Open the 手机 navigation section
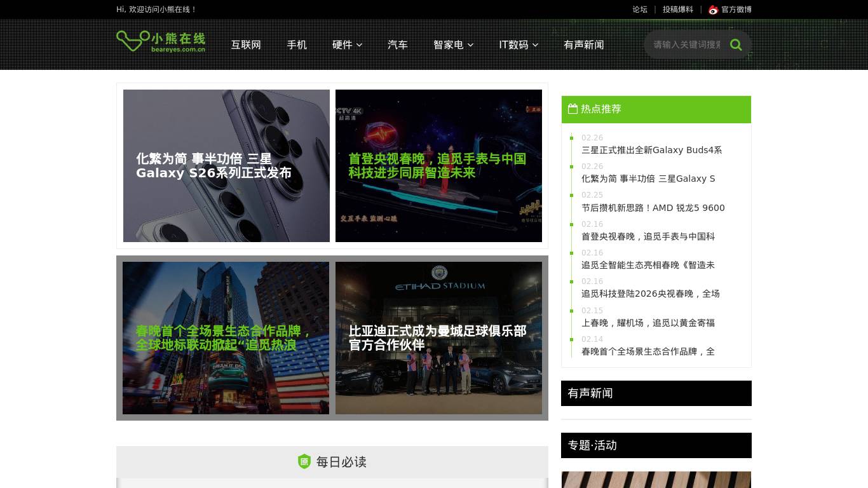868x488 pixels. [x=297, y=44]
